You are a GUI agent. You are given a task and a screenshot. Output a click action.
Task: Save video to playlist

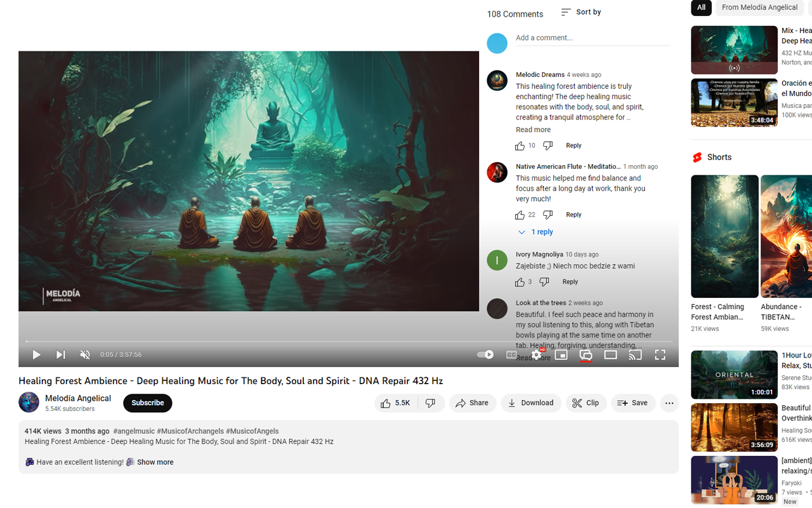tap(633, 403)
